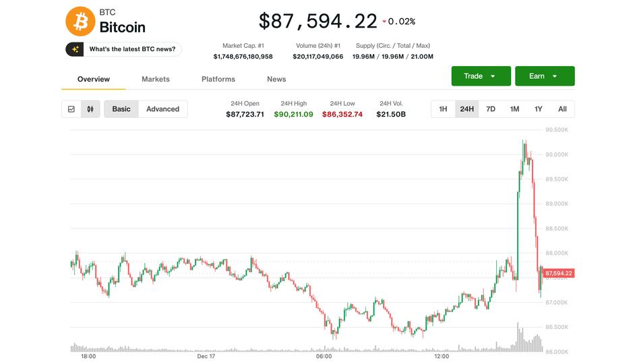Select the candlestick chart icon
Image resolution: width=637 pixels, height=364 pixels.
click(x=90, y=109)
